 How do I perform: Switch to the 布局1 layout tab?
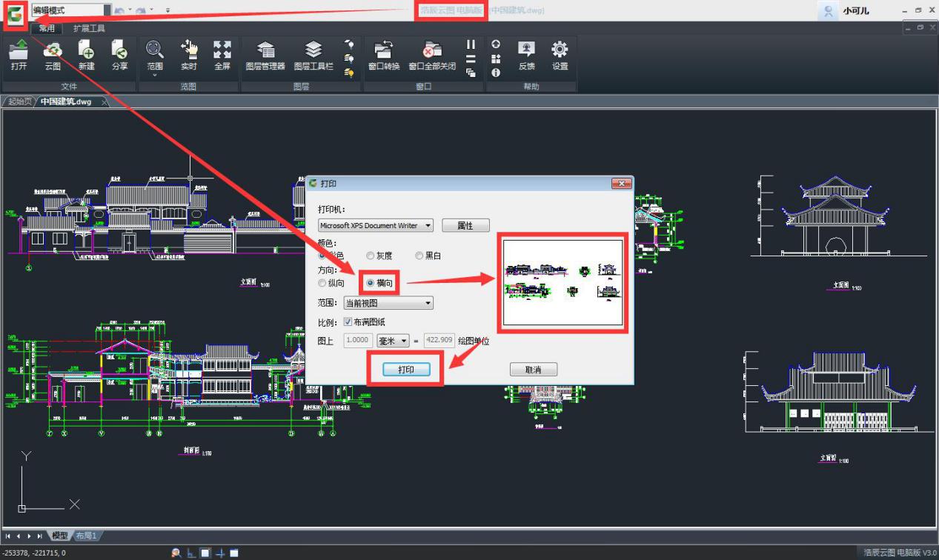pos(86,536)
